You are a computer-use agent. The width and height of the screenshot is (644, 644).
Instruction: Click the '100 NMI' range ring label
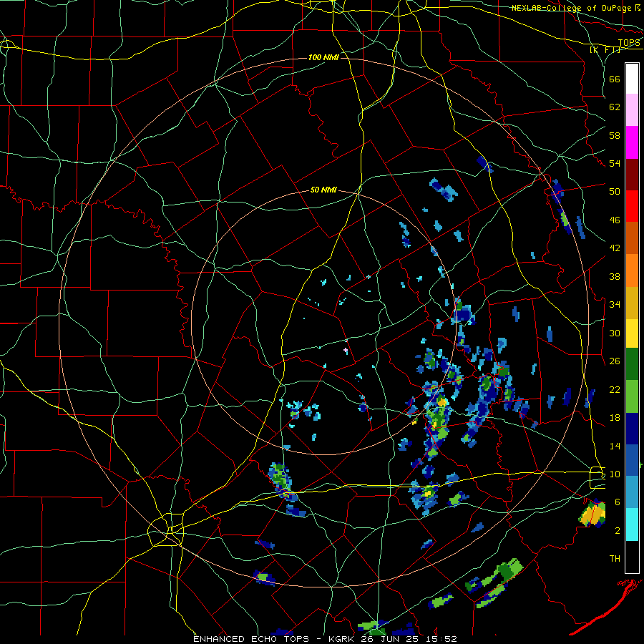(x=323, y=57)
